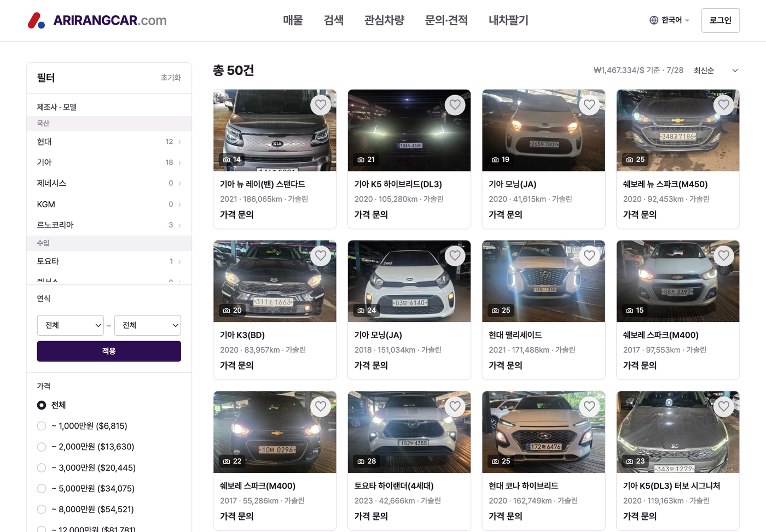This screenshot has width=766, height=532.
Task: Open the 24 photos badge on 2018 모닝
Action: click(367, 311)
